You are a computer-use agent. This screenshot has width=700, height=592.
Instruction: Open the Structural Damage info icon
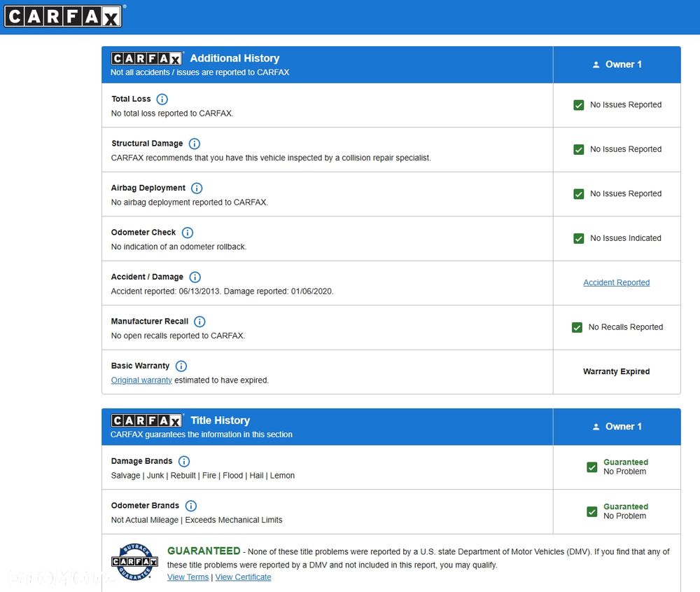(x=194, y=144)
